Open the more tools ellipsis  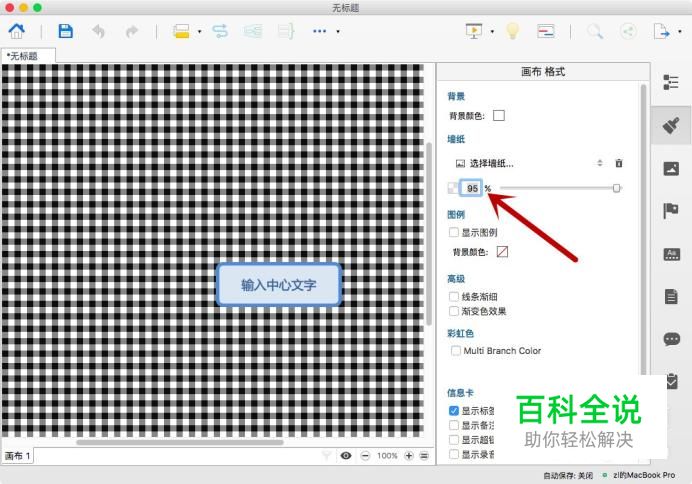319,31
